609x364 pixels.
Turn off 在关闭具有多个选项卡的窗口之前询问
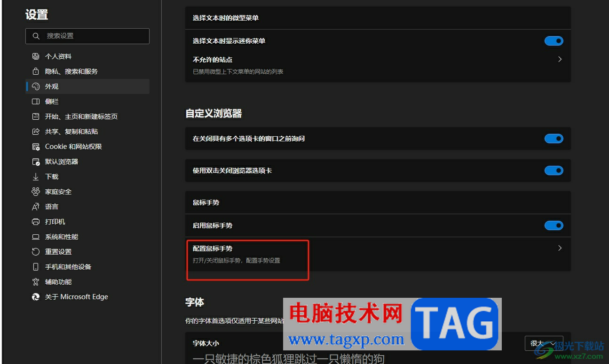pyautogui.click(x=554, y=139)
